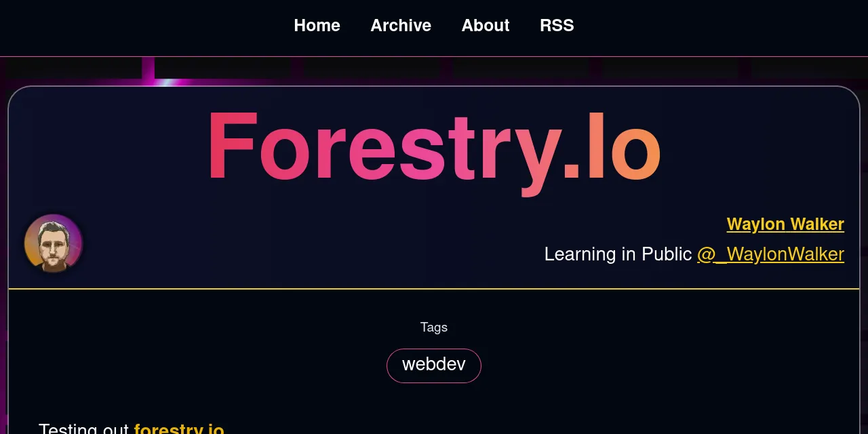
Task: Click the Tags heading label
Action: pyautogui.click(x=434, y=328)
